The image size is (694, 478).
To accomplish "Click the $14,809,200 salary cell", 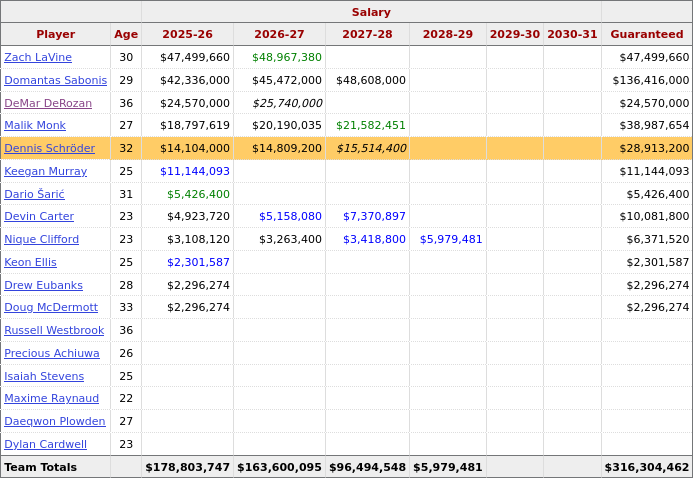I will [x=287, y=148].
